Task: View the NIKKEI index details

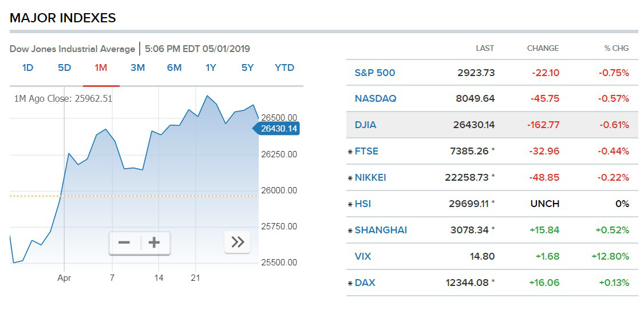Action: tap(370, 177)
